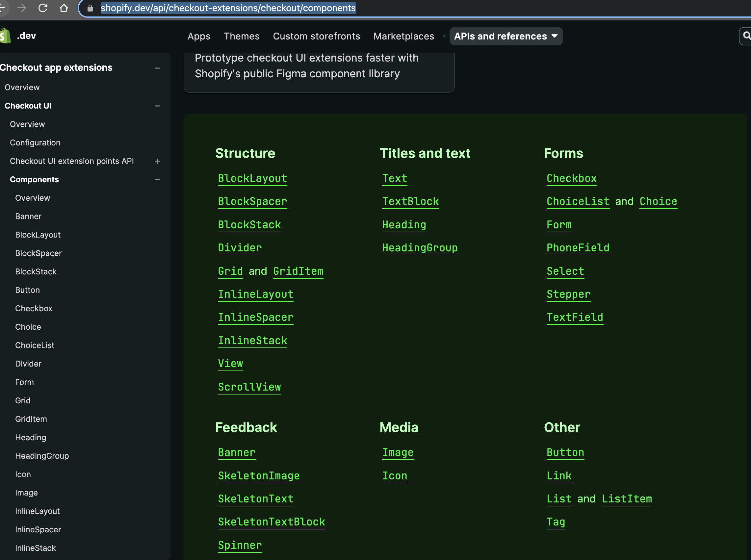Expand Checkout UI extension points API
The width and height of the screenshot is (751, 560).
pos(157,161)
